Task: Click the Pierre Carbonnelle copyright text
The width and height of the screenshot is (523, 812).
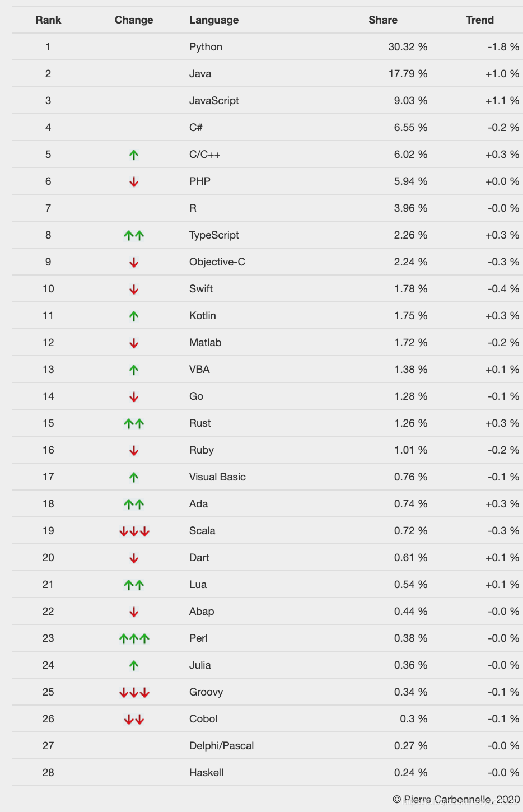Action: (x=456, y=799)
